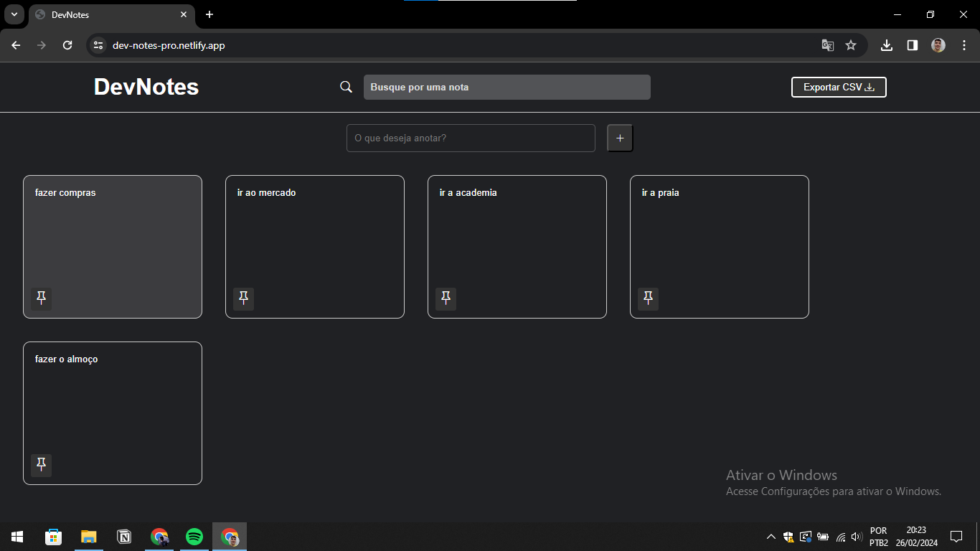Open Chrome's three-dot menu

(964, 45)
